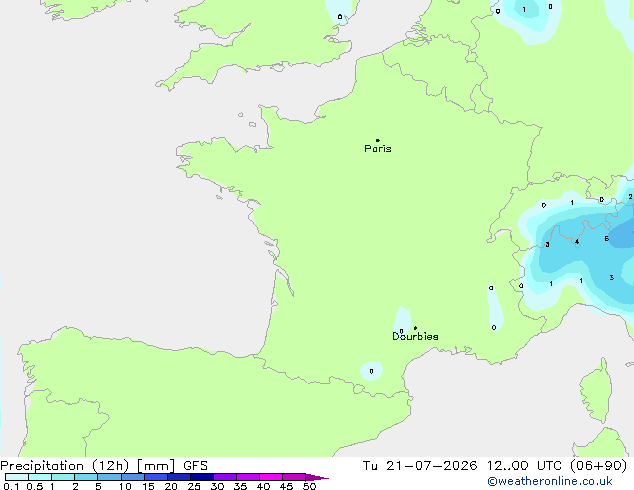
Task: Select the 40–45 mm magenta legend swatch
Action: (x=271, y=477)
